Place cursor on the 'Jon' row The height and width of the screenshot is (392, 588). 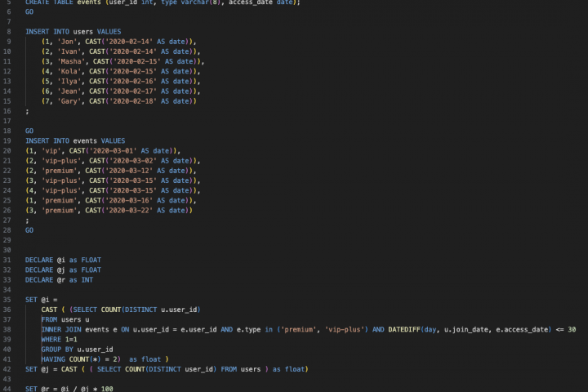click(x=119, y=42)
